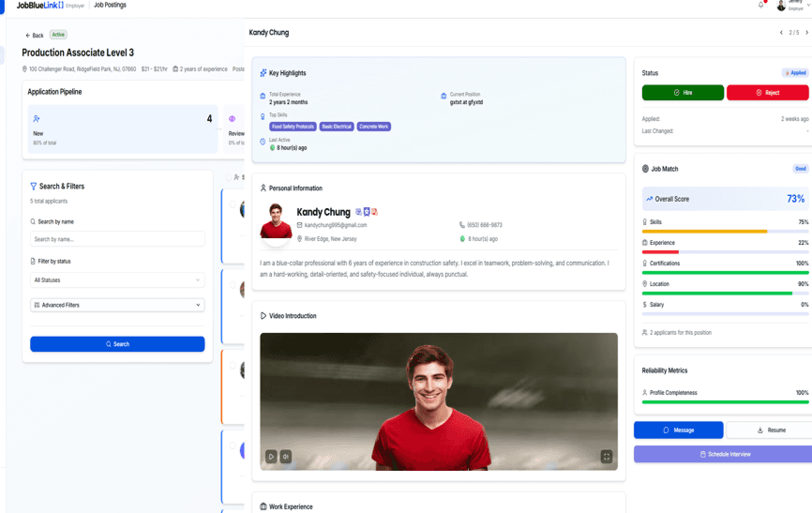
Task: Check the third applicant card checkbox
Action: [233, 365]
